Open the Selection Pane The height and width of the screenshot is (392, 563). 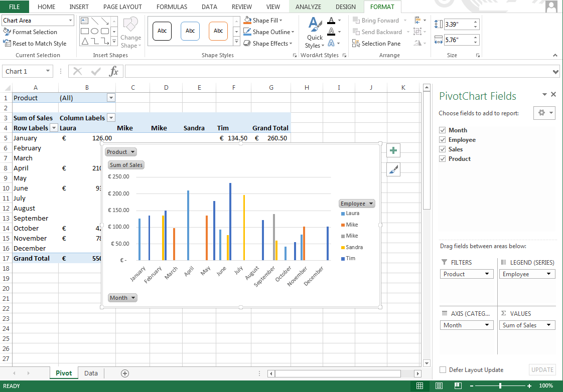coord(376,44)
